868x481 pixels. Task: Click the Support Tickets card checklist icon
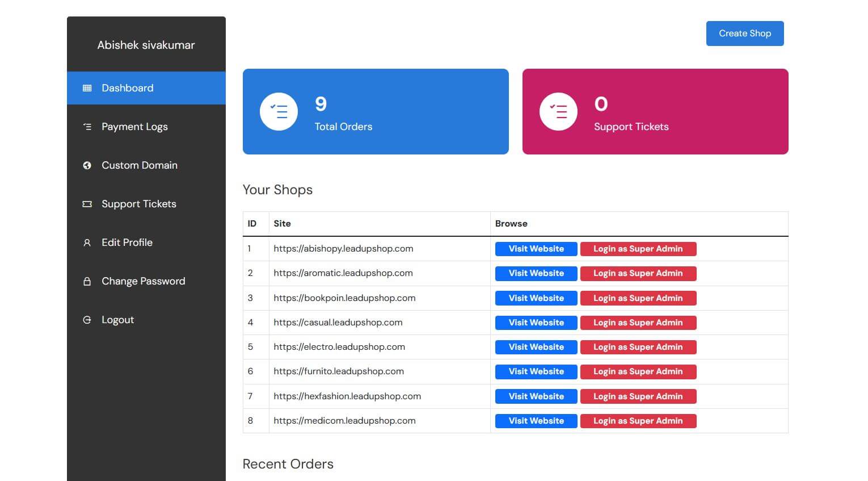click(x=558, y=111)
